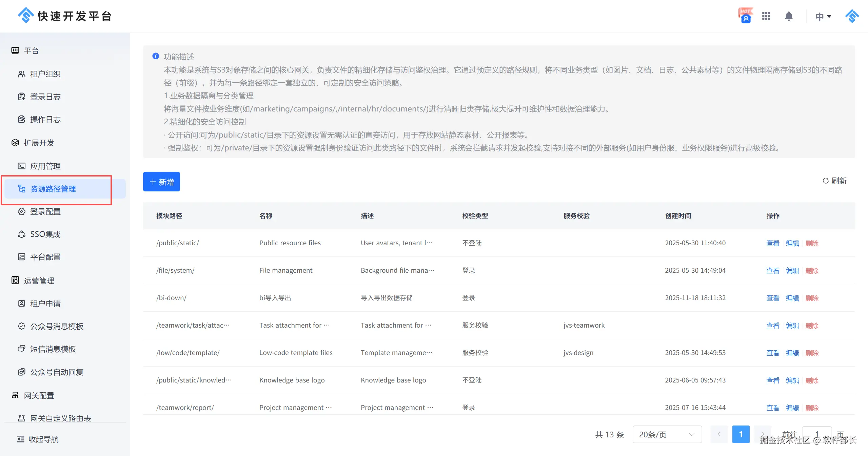
Task: Click 编辑 for the /bi-down/ row
Action: tap(792, 298)
